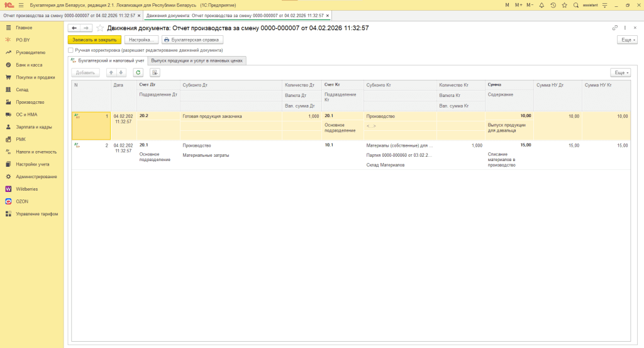This screenshot has height=348, width=644.
Task: Click the Субконто Дт column header
Action: (231, 85)
